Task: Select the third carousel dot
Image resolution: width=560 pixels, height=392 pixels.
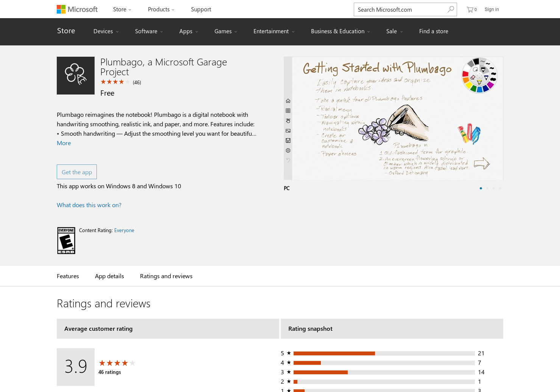Action: pyautogui.click(x=494, y=188)
